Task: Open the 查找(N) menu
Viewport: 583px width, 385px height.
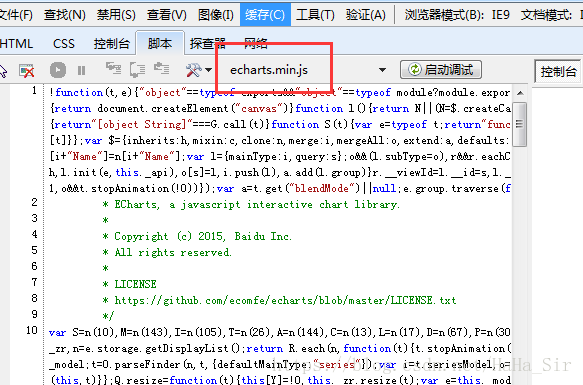Action: point(65,15)
